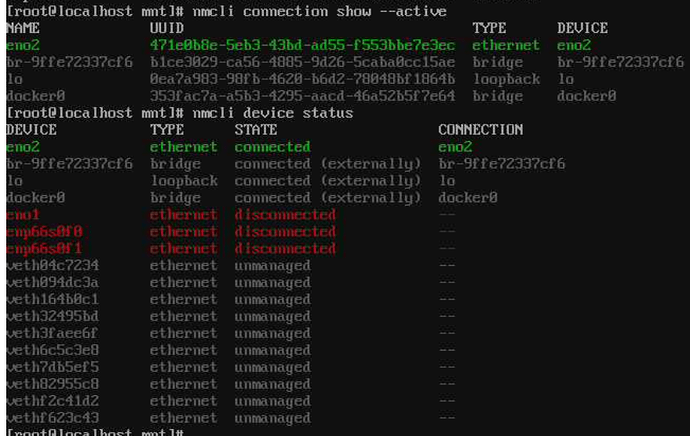Click the green 'connected' state for eno2

pyautogui.click(x=272, y=147)
